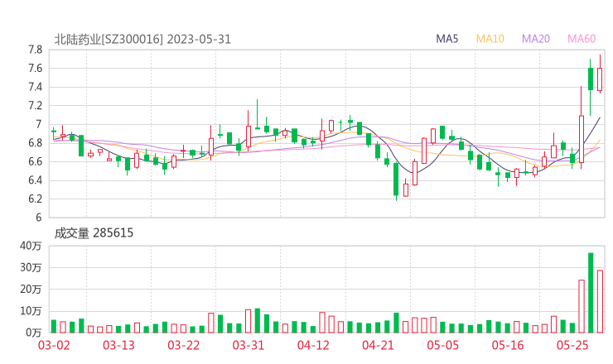Click the MA60 legend label
The width and height of the screenshot is (613, 364).
tap(582, 39)
